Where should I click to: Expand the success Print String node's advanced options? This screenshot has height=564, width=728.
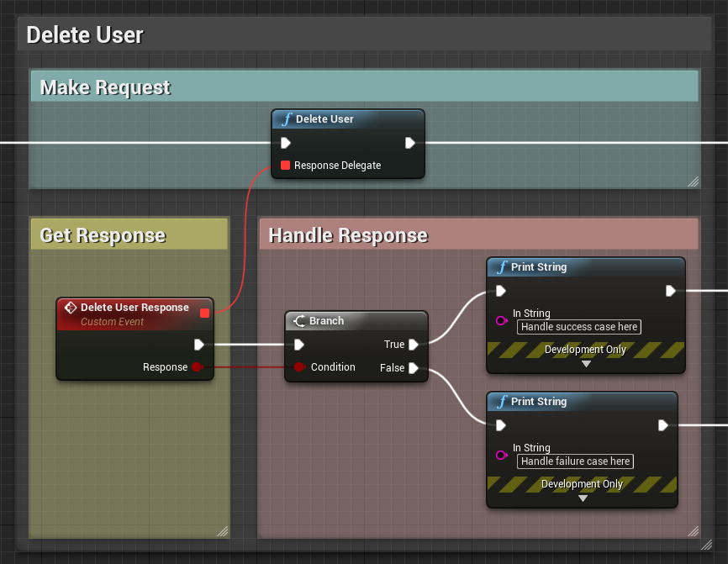tap(586, 364)
